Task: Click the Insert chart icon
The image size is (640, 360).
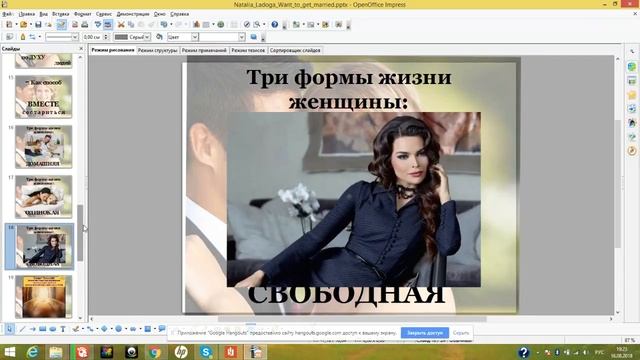Action: pos(196,24)
